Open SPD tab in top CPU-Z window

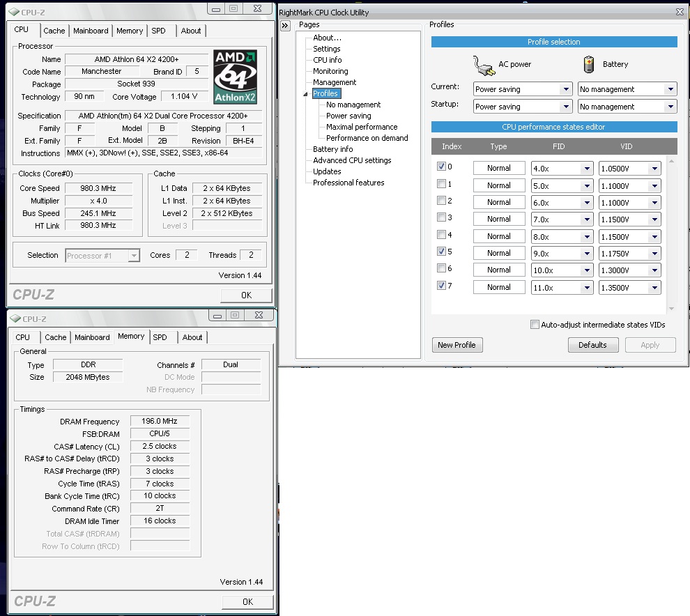[158, 31]
